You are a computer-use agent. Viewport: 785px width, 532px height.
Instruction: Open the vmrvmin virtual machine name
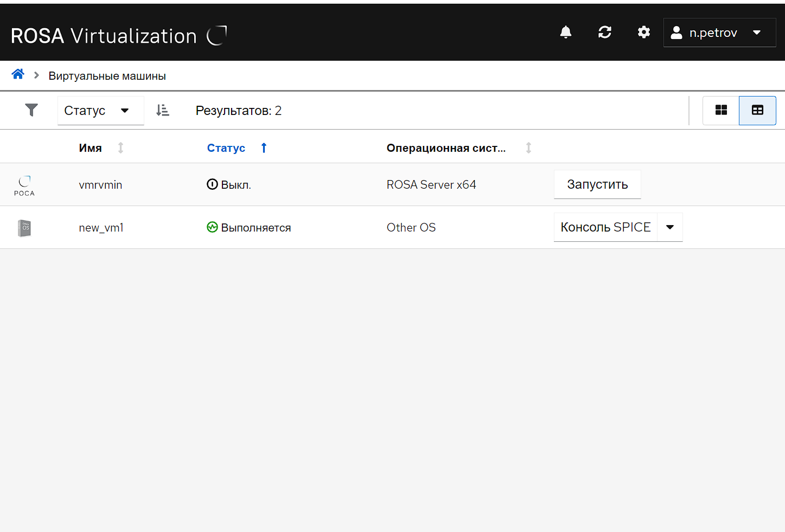(100, 185)
